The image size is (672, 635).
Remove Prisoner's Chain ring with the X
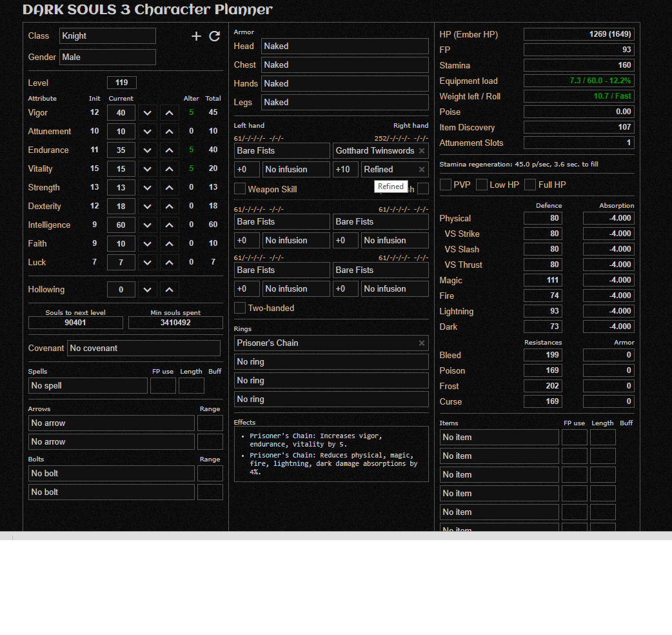[422, 343]
